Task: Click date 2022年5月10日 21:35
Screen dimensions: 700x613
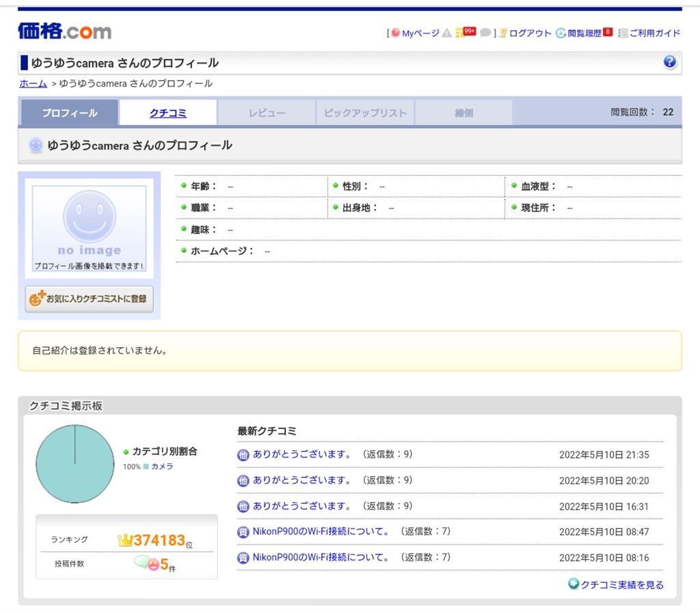Action: point(604,455)
